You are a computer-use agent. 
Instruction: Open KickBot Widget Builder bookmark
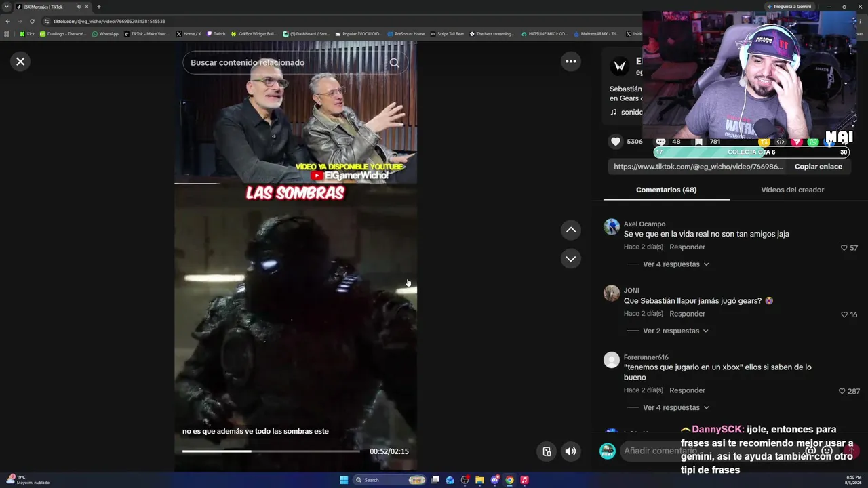pyautogui.click(x=254, y=34)
